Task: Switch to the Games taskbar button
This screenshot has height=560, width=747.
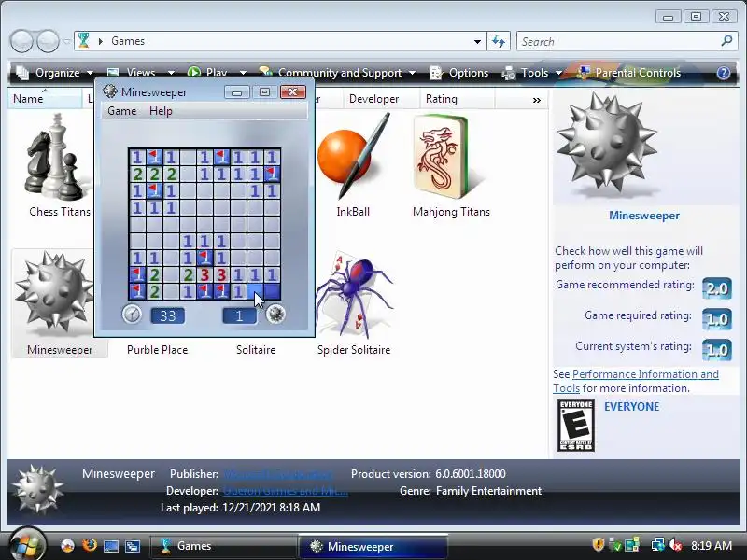Action: [x=222, y=546]
